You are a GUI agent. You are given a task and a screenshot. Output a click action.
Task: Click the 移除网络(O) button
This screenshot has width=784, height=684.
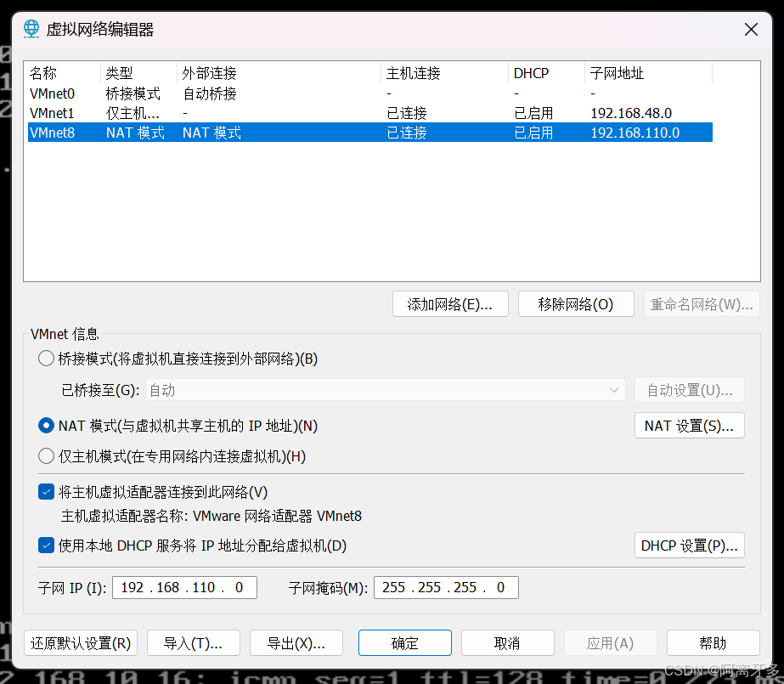click(576, 304)
